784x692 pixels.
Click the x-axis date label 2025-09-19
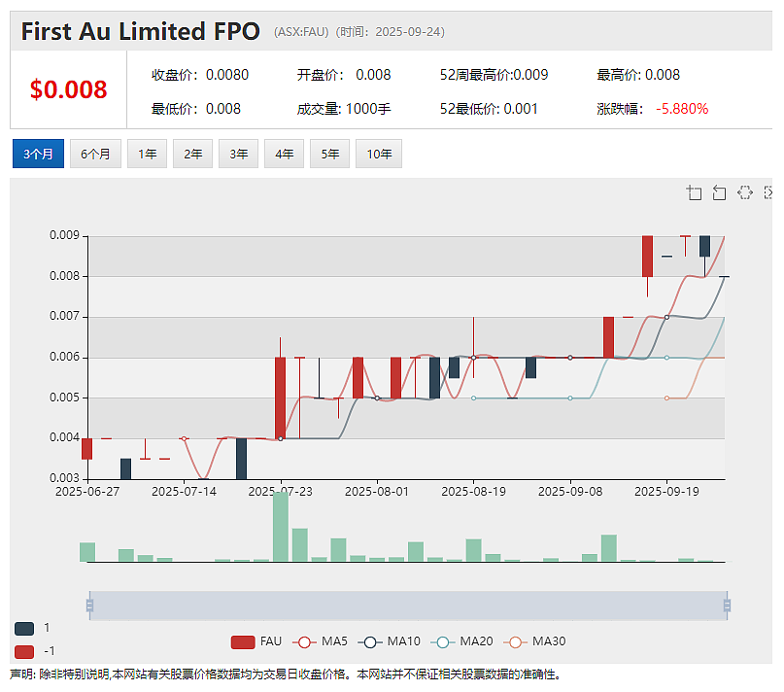[x=666, y=492]
